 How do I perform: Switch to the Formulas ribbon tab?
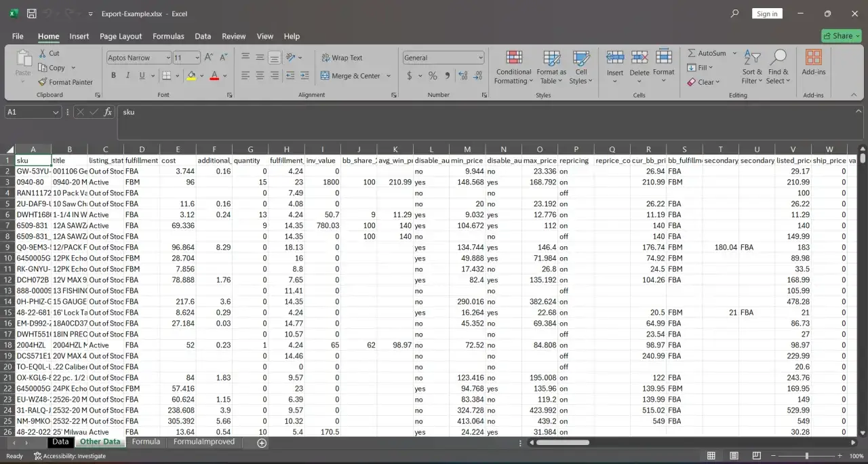(x=168, y=37)
